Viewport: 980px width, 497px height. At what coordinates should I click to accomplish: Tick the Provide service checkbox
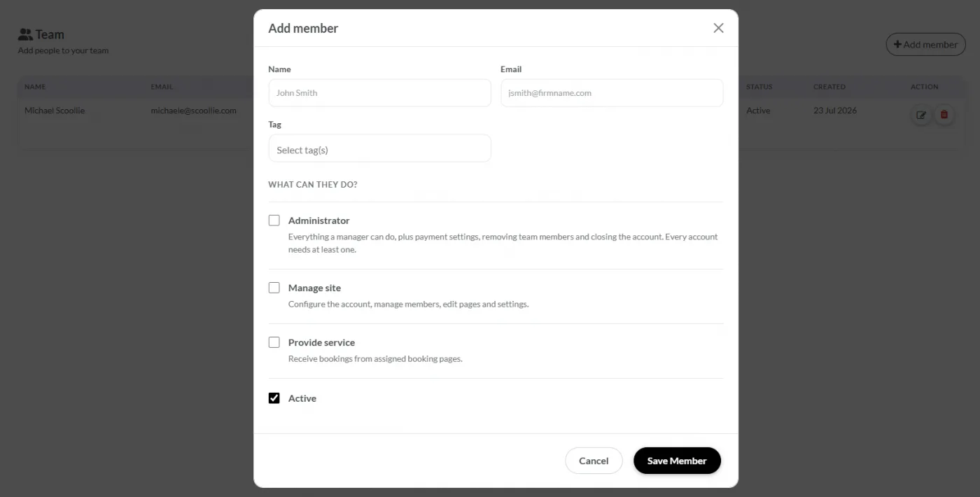coord(274,342)
